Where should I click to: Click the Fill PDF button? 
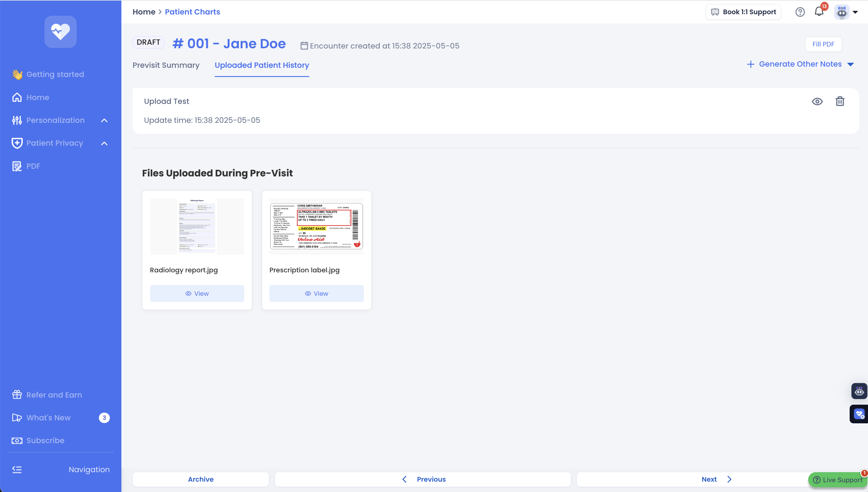pos(823,44)
